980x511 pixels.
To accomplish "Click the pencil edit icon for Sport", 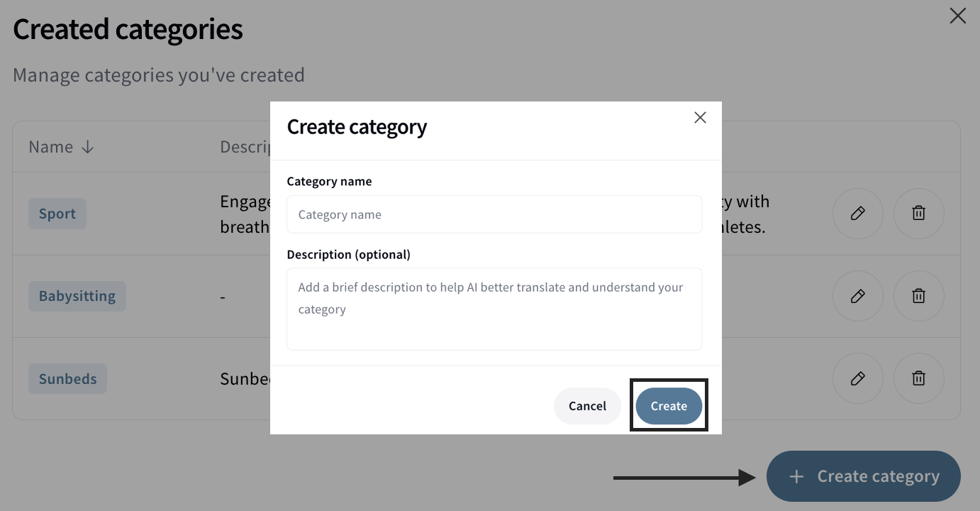I will pos(857,213).
